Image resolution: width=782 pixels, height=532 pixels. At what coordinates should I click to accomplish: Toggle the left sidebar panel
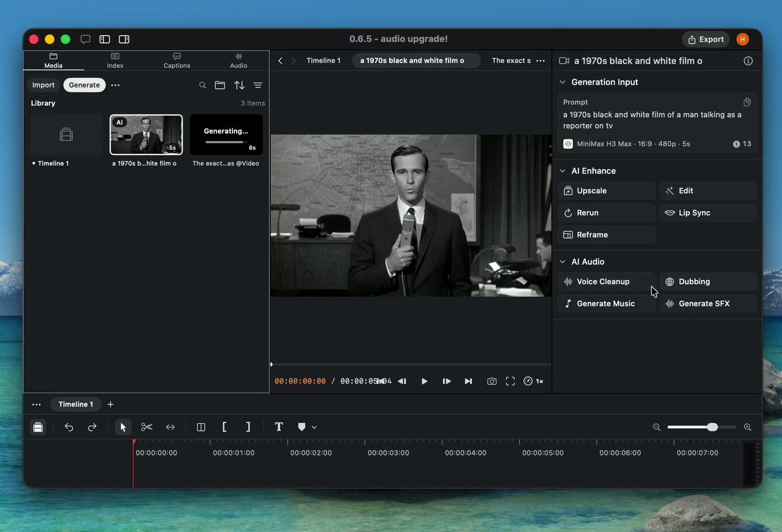105,39
